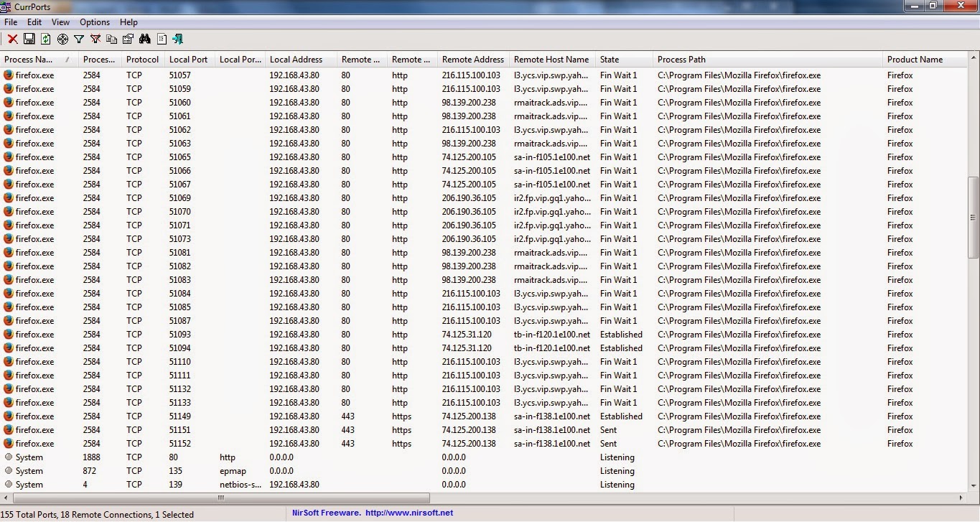This screenshot has height=522, width=980.
Task: Sort by the Local Port column header
Action: pos(190,60)
